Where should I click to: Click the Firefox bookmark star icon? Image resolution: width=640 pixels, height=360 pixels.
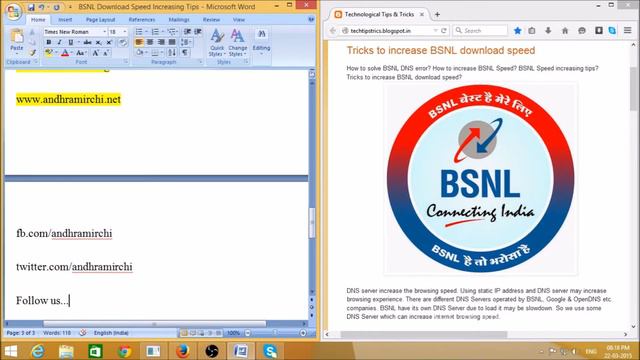[517, 31]
